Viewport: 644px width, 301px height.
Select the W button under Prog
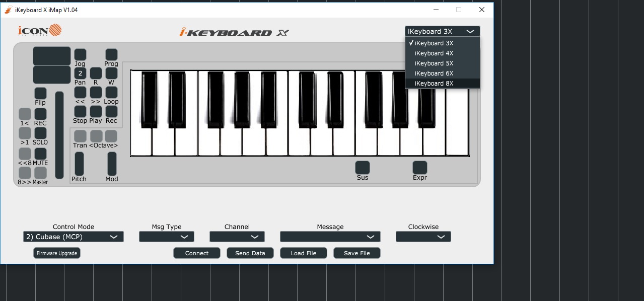pos(111,73)
